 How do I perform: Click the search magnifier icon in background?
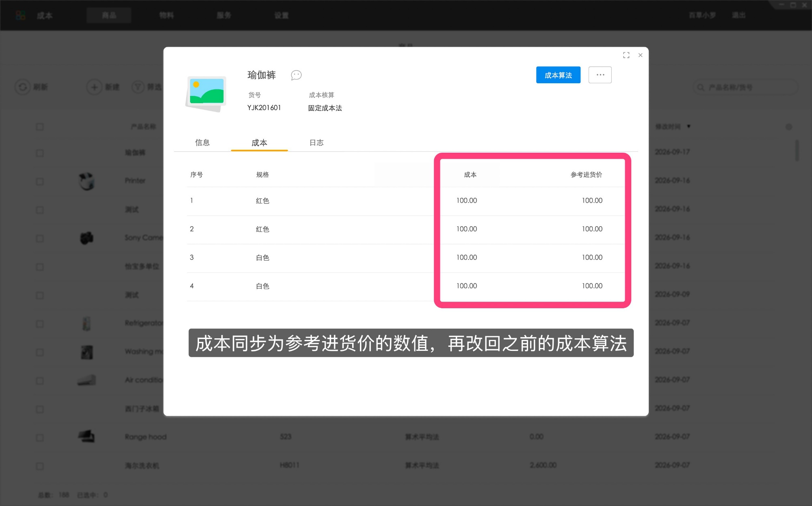click(x=701, y=87)
